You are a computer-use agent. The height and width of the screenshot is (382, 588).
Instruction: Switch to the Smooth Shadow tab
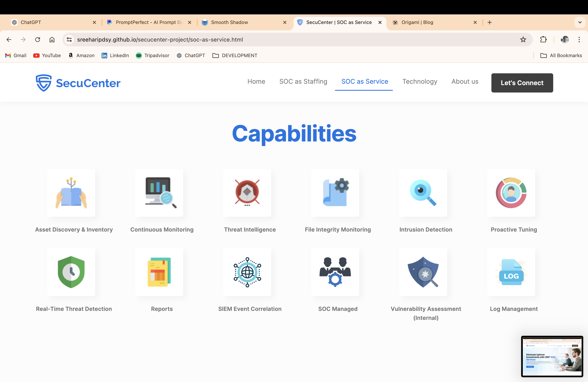[x=229, y=22]
